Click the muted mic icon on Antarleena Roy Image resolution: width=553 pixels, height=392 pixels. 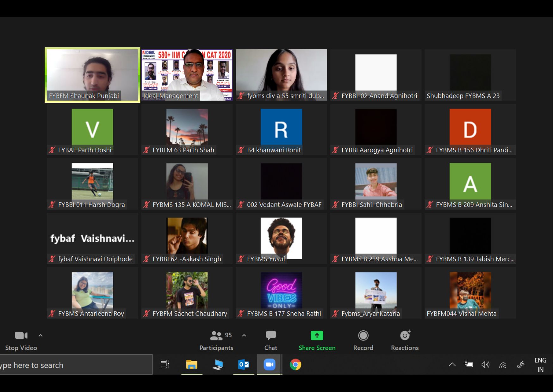point(52,314)
